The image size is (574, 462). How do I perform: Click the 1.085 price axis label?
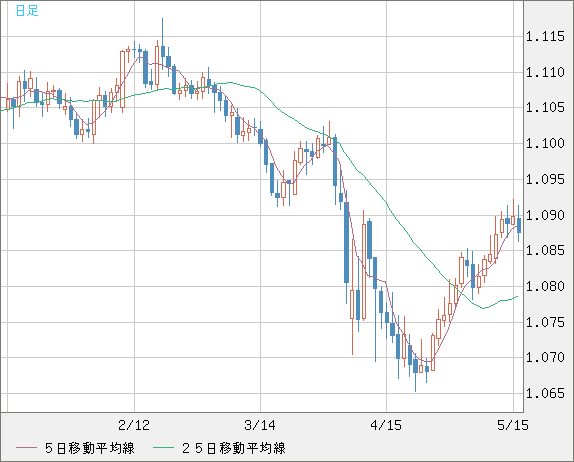(545, 251)
